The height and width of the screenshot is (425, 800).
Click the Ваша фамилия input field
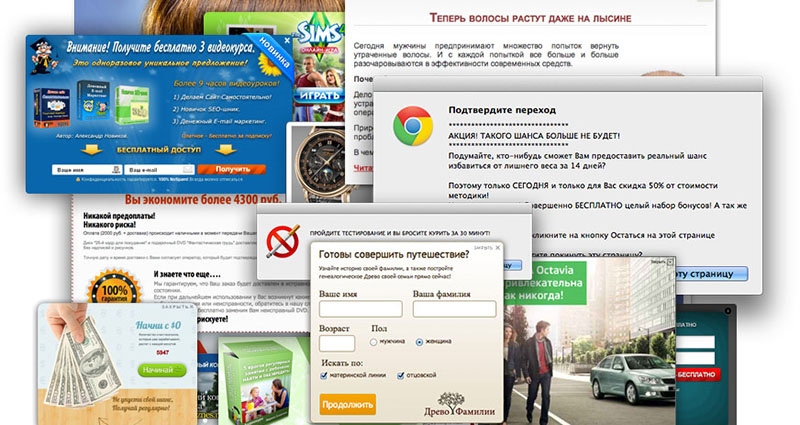click(x=454, y=309)
